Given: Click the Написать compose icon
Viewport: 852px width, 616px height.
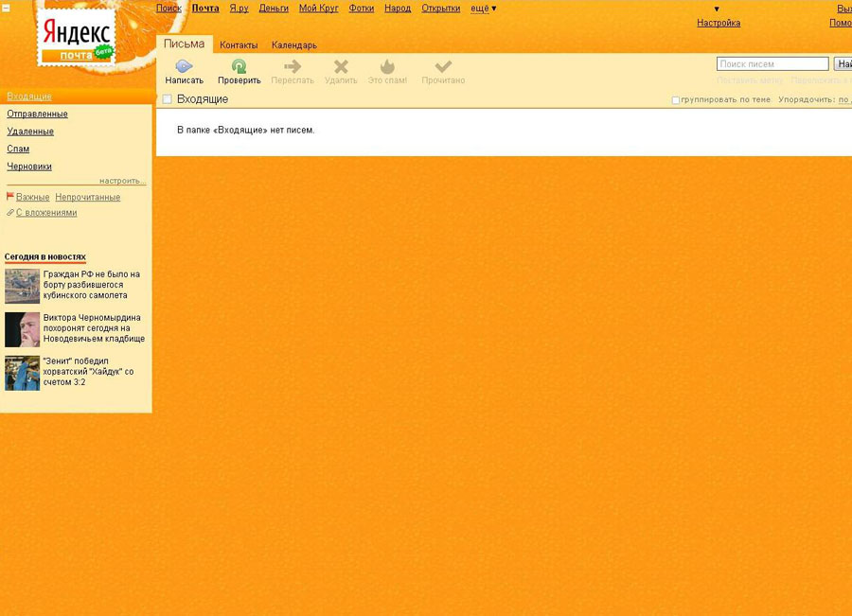Looking at the screenshot, I should tap(185, 66).
